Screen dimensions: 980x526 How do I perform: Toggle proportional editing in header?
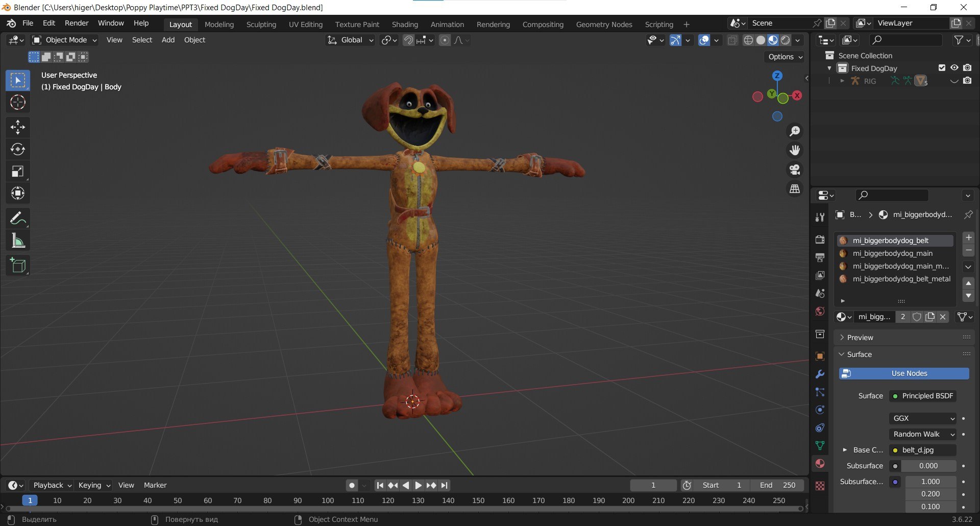pyautogui.click(x=445, y=40)
